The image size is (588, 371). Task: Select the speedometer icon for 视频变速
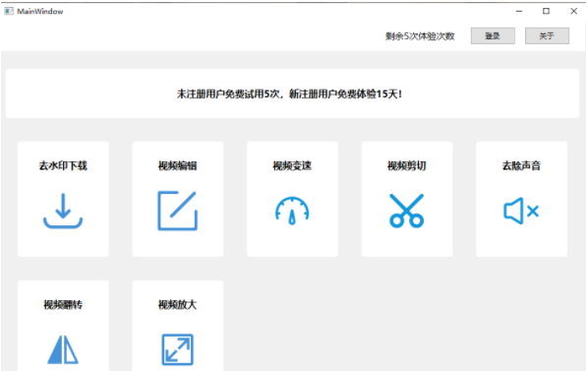point(292,211)
